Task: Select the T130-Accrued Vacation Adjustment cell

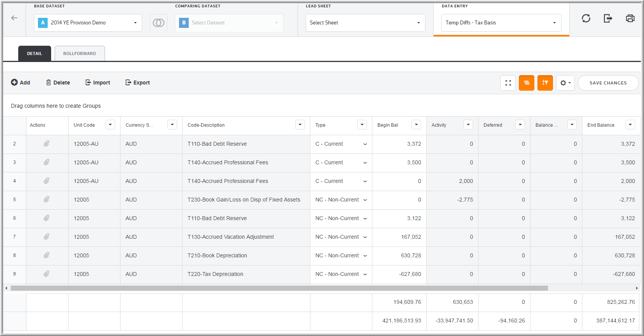Action: (246, 237)
